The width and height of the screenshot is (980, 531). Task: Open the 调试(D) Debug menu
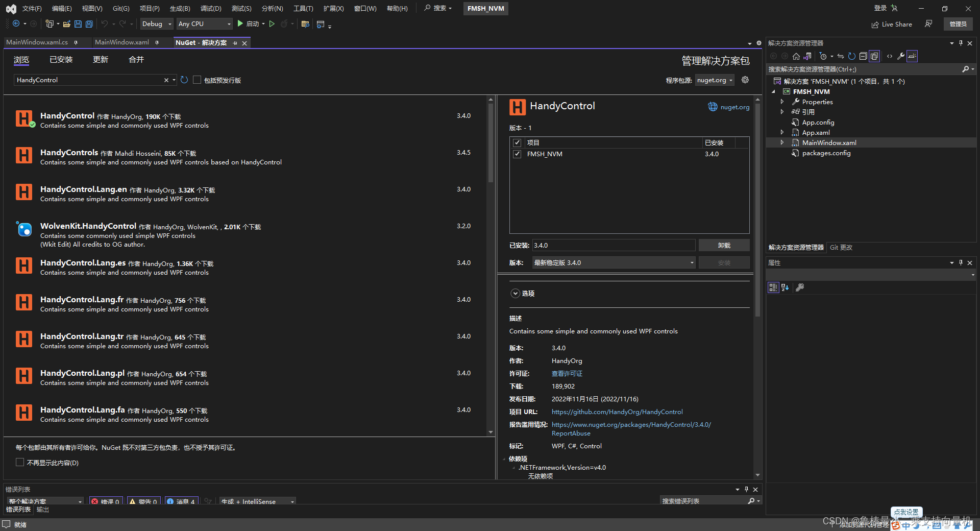[x=211, y=9]
